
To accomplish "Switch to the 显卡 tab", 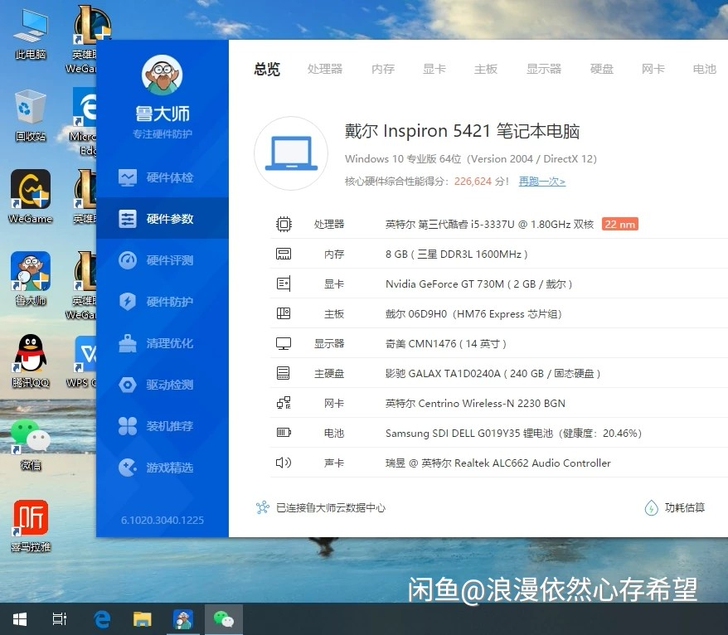I will click(x=434, y=69).
